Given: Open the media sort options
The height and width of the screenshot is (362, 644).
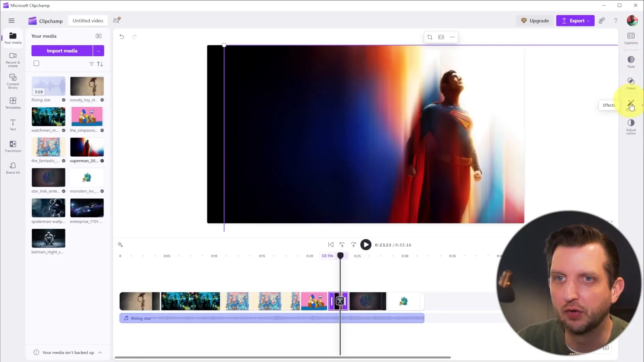Looking at the screenshot, I should (100, 64).
